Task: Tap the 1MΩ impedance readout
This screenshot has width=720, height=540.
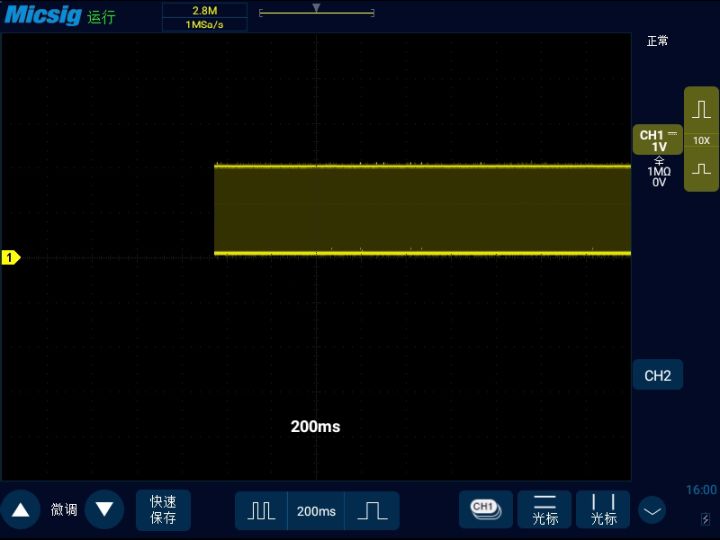Action: pos(659,172)
